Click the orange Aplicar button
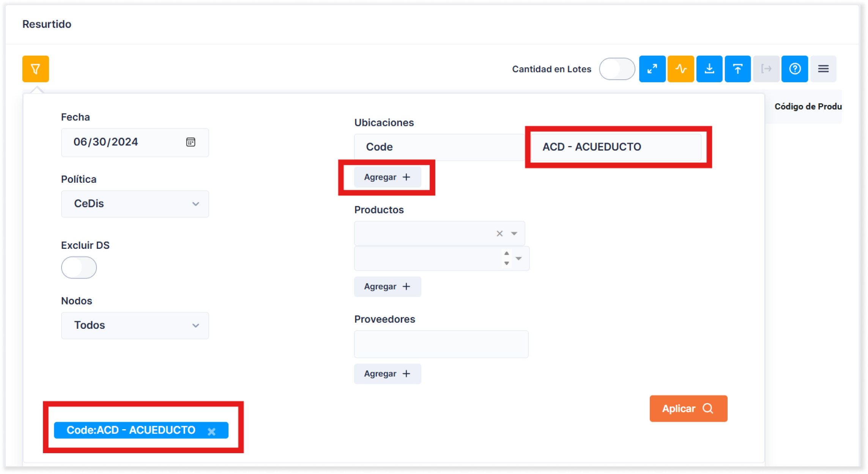868x474 pixels. [688, 409]
